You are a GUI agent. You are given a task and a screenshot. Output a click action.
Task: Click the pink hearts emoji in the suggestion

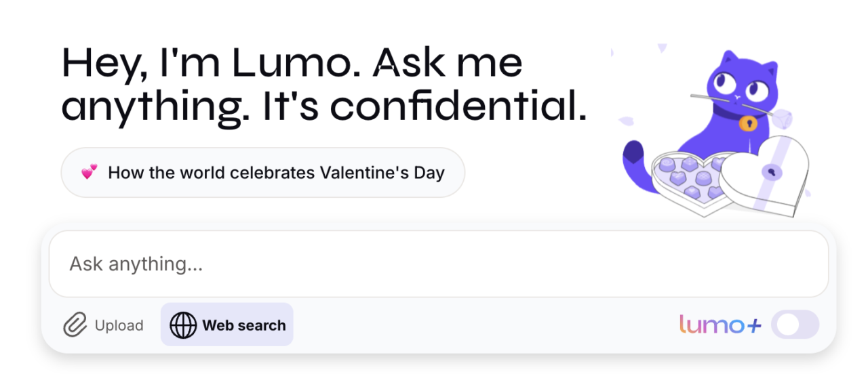(x=89, y=172)
